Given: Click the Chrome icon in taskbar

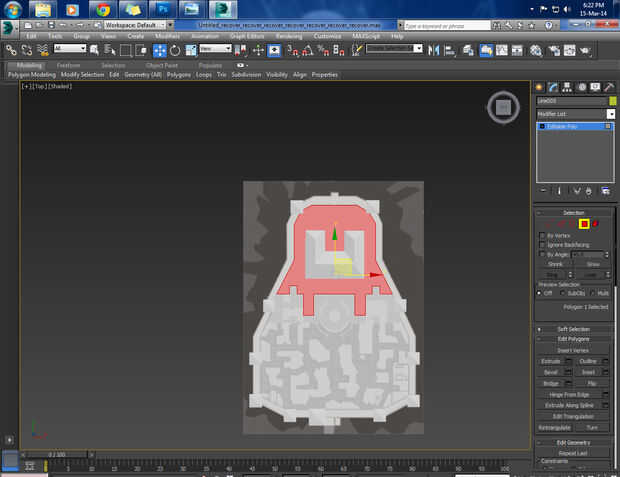Looking at the screenshot, I should point(102,9).
